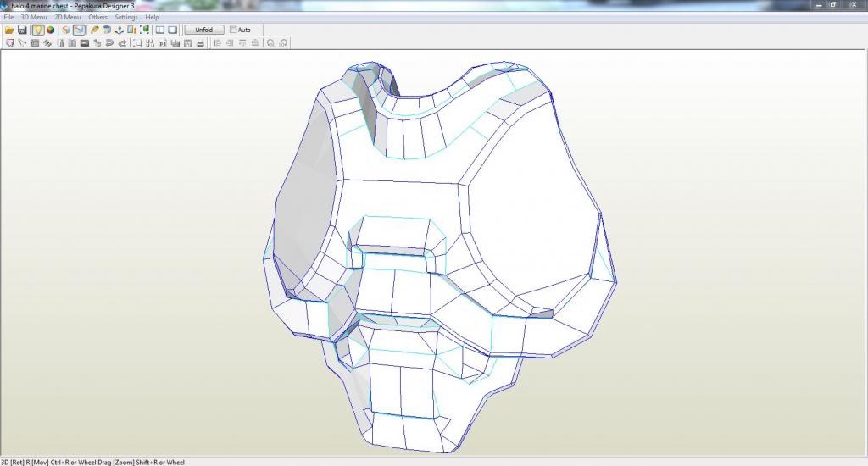This screenshot has width=868, height=466.
Task: Open the Others menu
Action: (x=98, y=17)
